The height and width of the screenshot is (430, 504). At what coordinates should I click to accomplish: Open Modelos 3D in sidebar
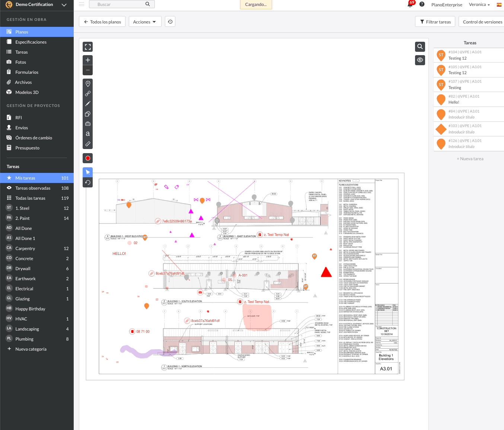click(37, 92)
